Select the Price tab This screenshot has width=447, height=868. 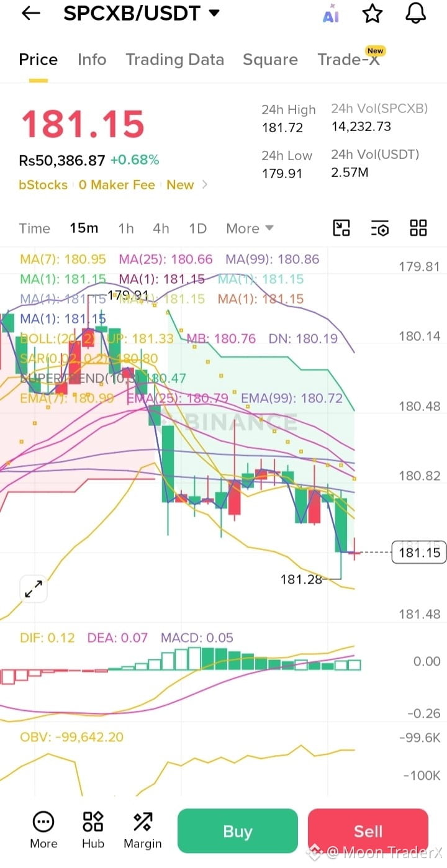click(x=38, y=60)
